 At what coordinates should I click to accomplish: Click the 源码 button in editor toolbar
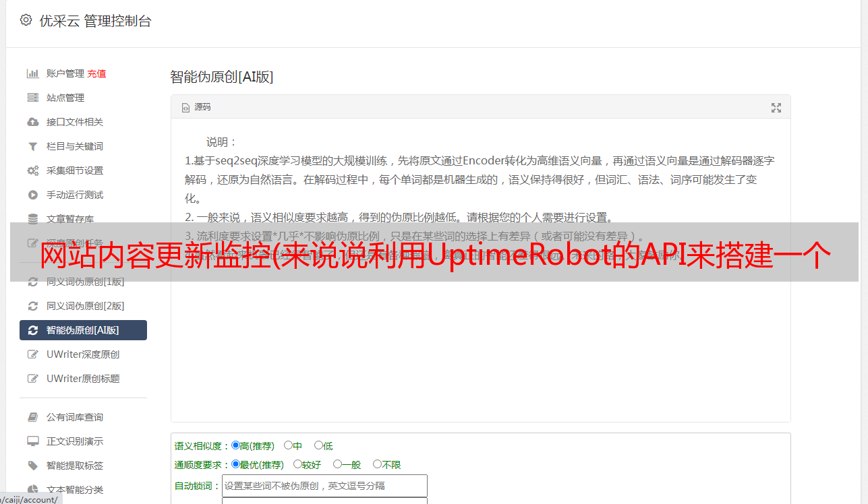pos(196,107)
